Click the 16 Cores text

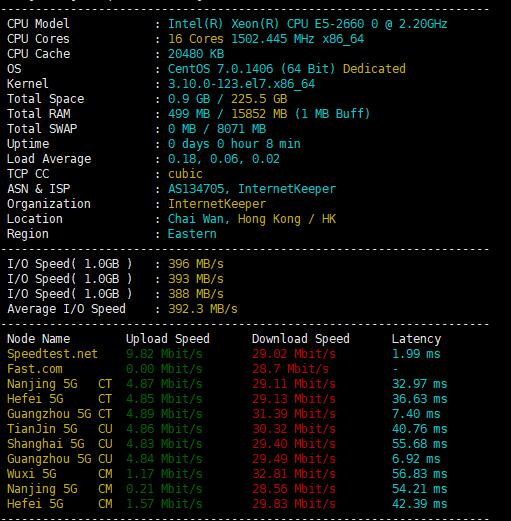click(196, 39)
